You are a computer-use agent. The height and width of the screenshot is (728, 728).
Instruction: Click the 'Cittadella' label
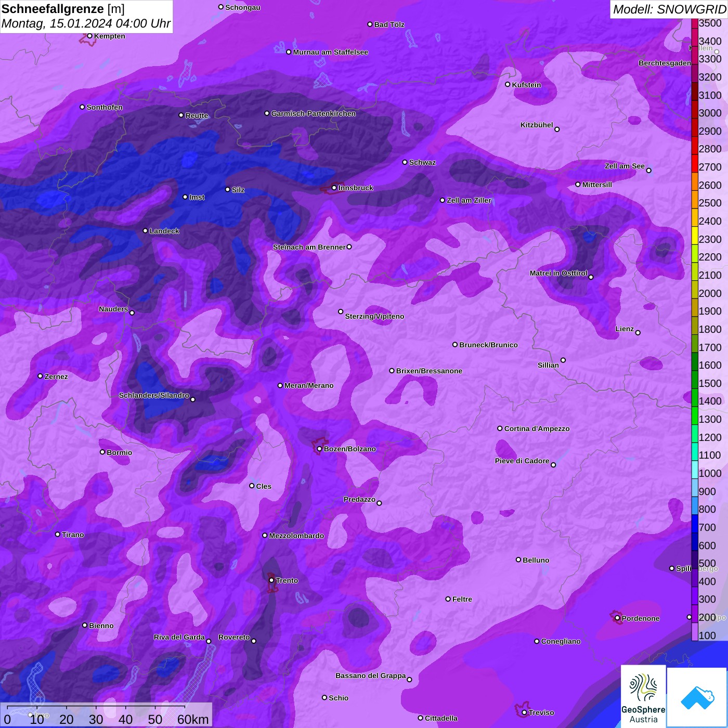[441, 718]
